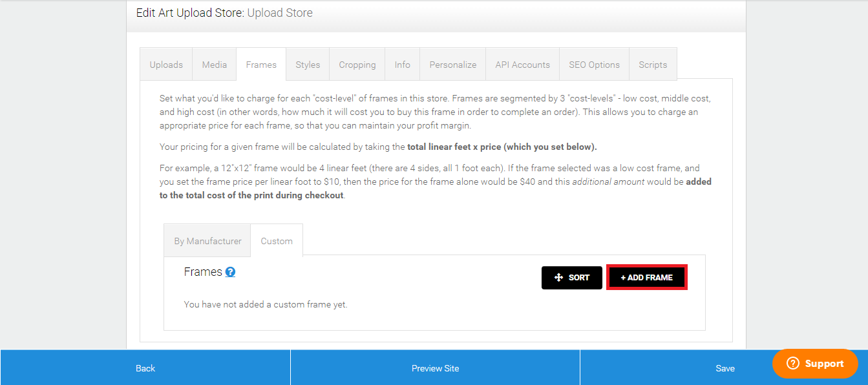Open the Cropping tab
This screenshot has width=868, height=385.
[357, 65]
